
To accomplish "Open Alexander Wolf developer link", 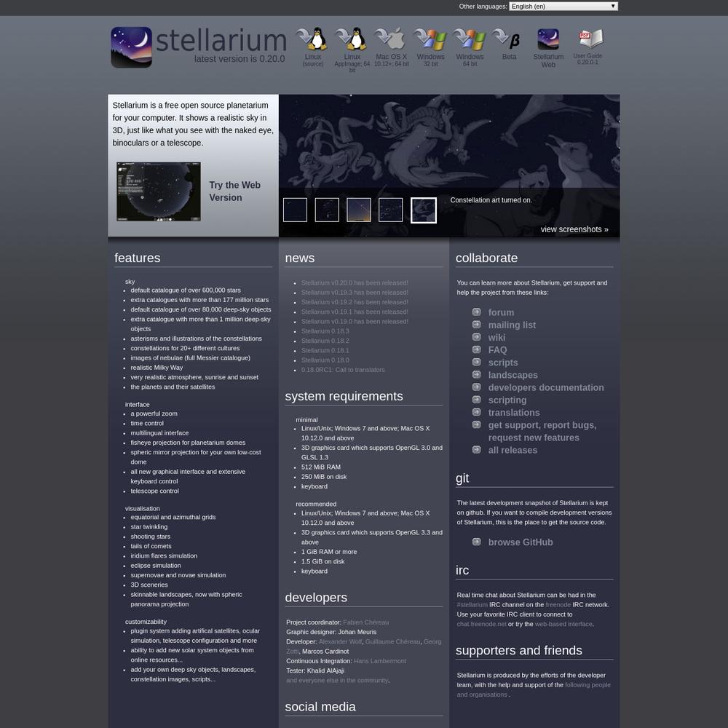I will coord(340,642).
